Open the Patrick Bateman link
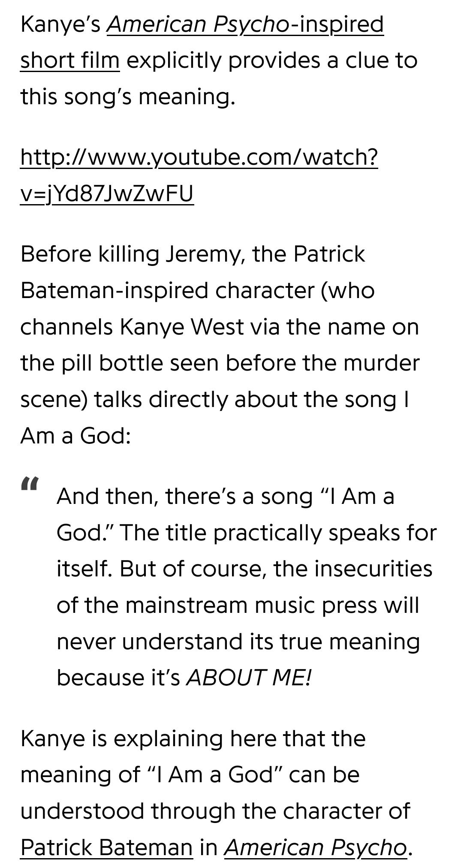Image resolution: width=467 pixels, height=868 pixels. pyautogui.click(x=106, y=847)
